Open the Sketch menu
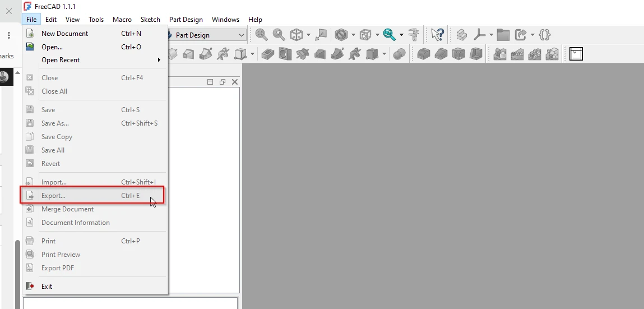 tap(150, 19)
